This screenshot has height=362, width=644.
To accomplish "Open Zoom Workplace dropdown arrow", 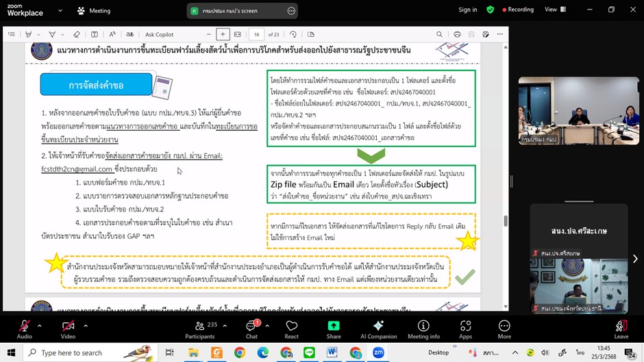I will [60, 11].
